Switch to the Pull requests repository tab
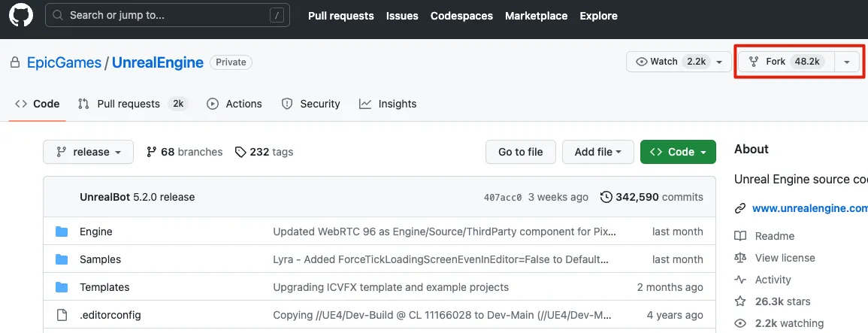The width and height of the screenshot is (868, 333). [128, 104]
